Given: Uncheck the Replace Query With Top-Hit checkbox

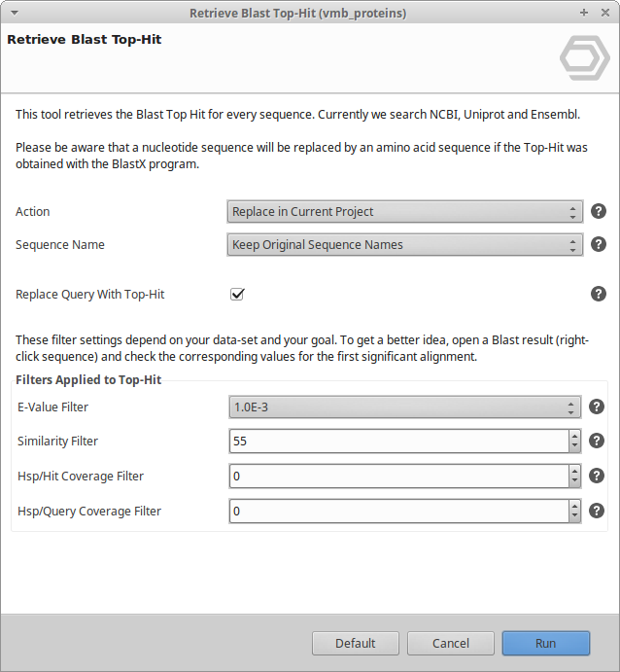Looking at the screenshot, I should pos(237,294).
